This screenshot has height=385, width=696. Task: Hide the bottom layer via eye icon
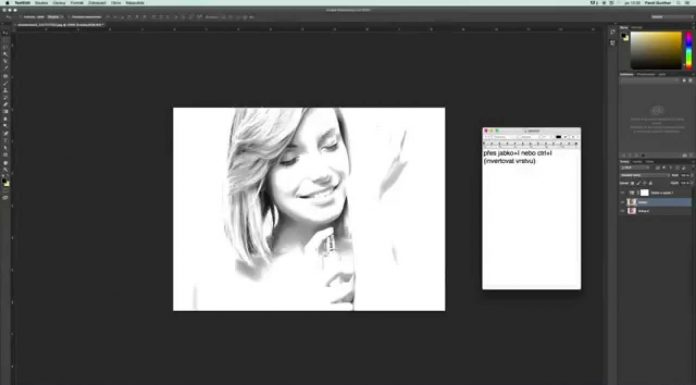pyautogui.click(x=622, y=211)
